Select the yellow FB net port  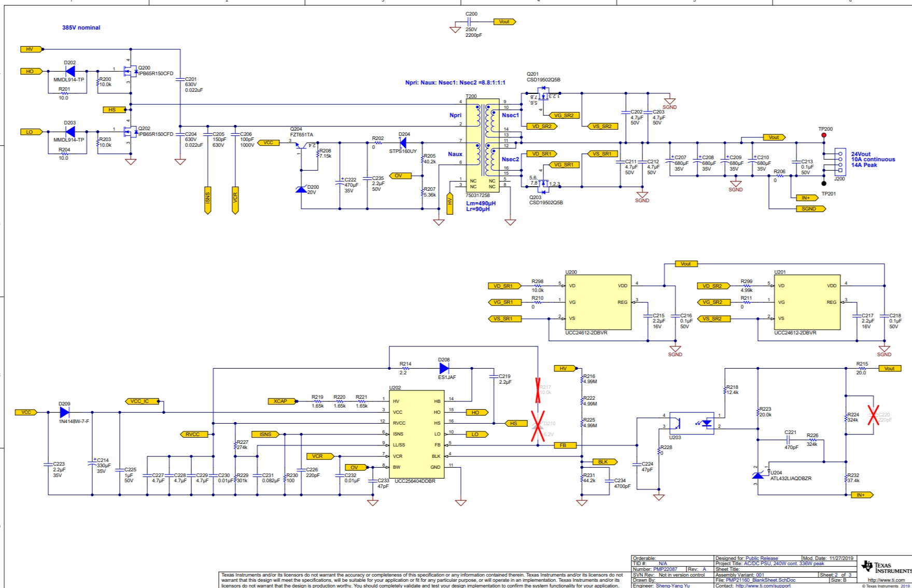(563, 445)
